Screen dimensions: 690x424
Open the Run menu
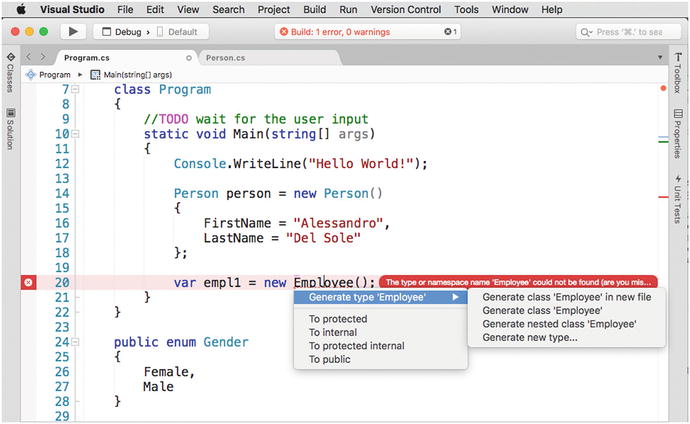[348, 9]
